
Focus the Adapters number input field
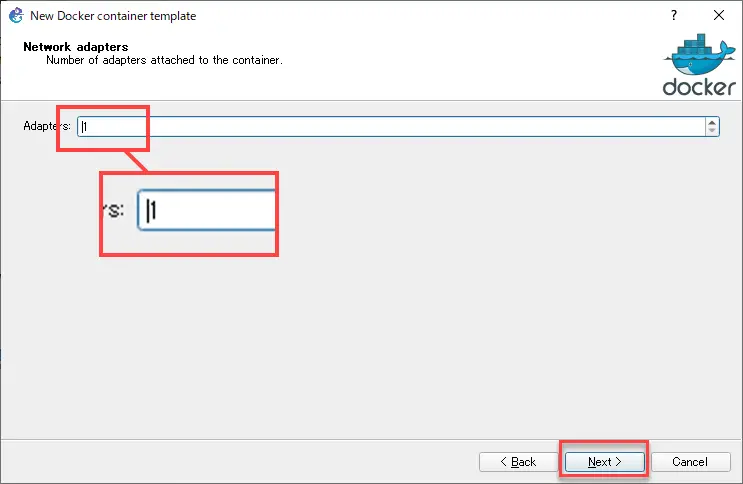click(x=391, y=127)
